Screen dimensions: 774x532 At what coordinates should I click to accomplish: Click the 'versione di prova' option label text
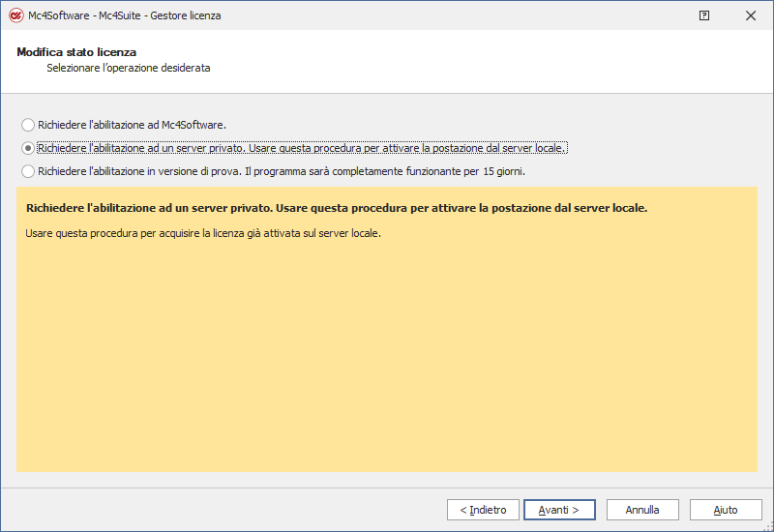pyautogui.click(x=281, y=171)
